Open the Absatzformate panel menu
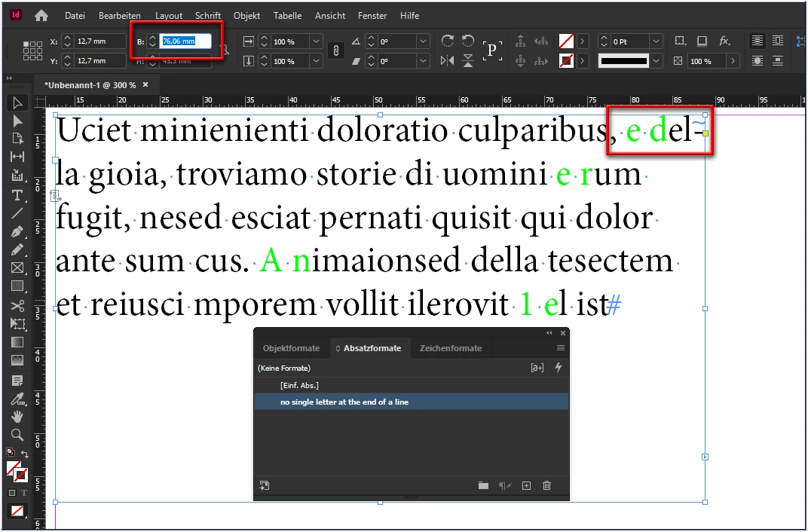Screen dimensions: 808x532 pyautogui.click(x=561, y=348)
